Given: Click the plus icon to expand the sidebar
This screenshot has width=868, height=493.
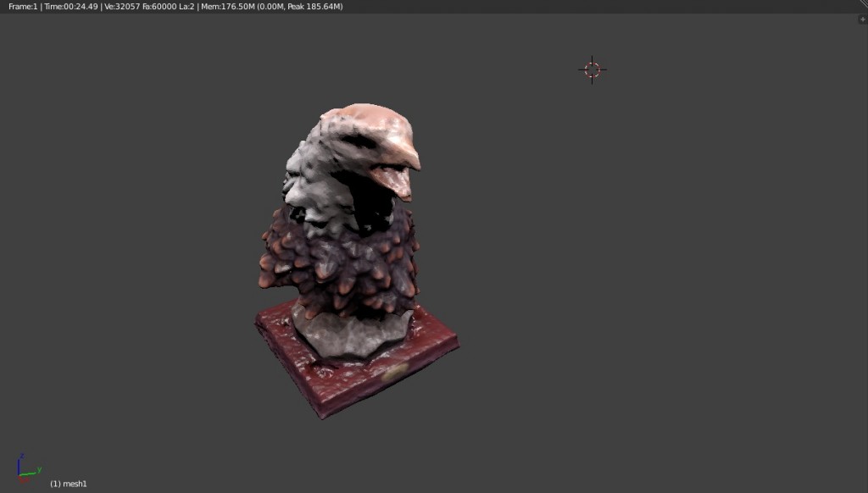Looking at the screenshot, I should point(863,19).
